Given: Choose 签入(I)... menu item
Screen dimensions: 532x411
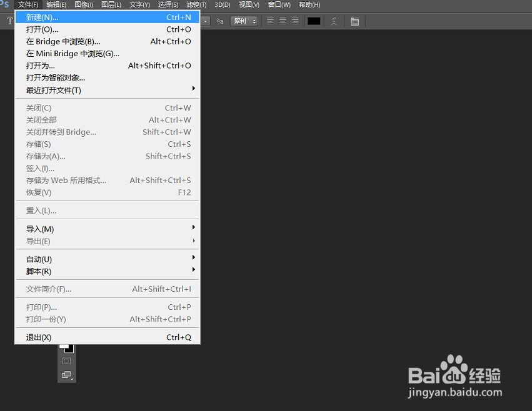Looking at the screenshot, I should [106, 168].
